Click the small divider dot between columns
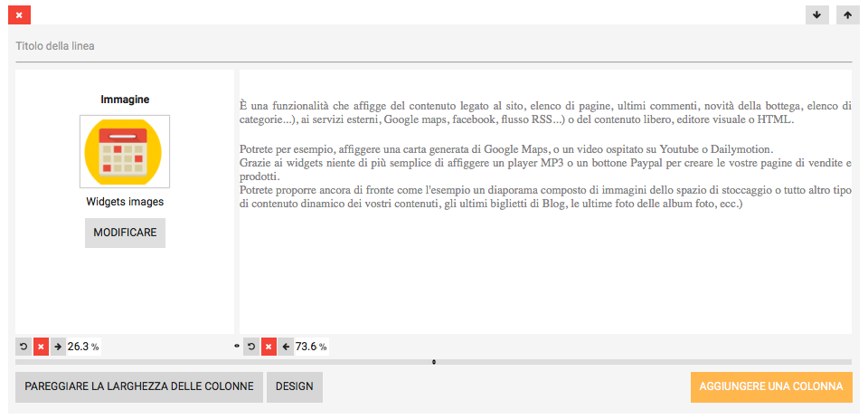This screenshot has width=868, height=419. click(x=237, y=347)
